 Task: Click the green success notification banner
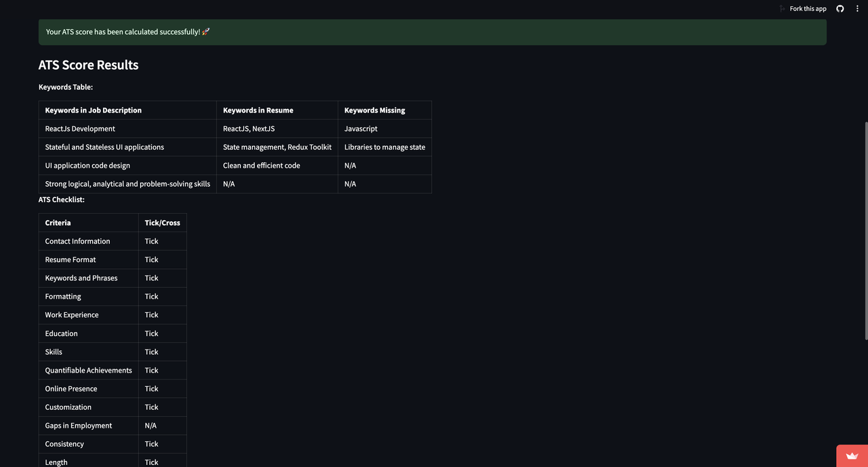433,31
